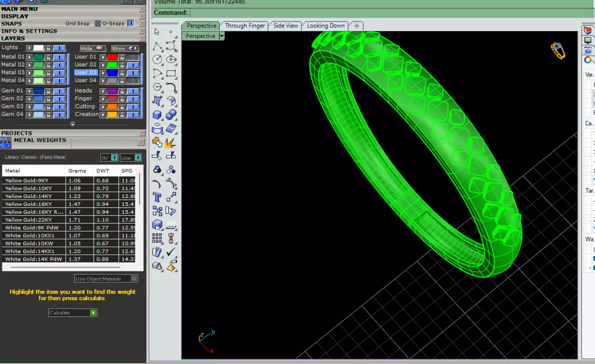The image size is (595, 364).
Task: Select the Polygon tool
Action: [157, 87]
